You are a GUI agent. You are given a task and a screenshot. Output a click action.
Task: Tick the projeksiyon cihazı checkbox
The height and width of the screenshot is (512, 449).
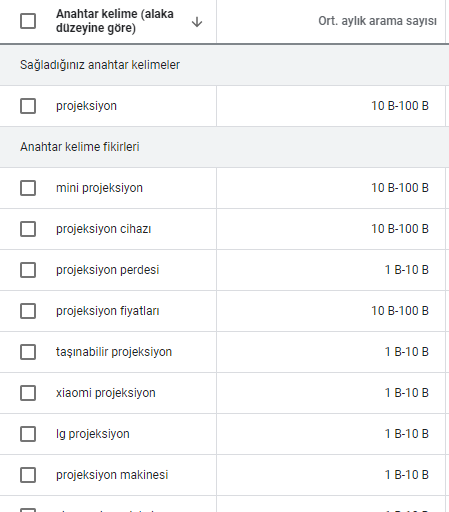(x=28, y=229)
